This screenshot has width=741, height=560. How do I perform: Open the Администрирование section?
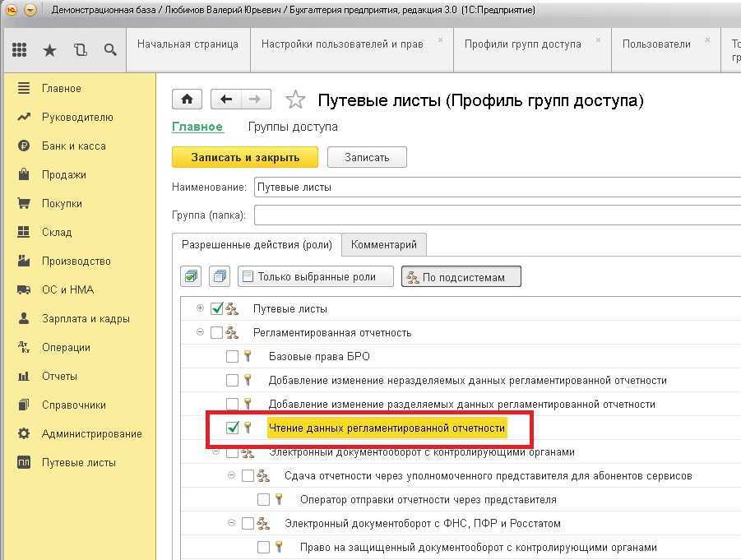91,434
